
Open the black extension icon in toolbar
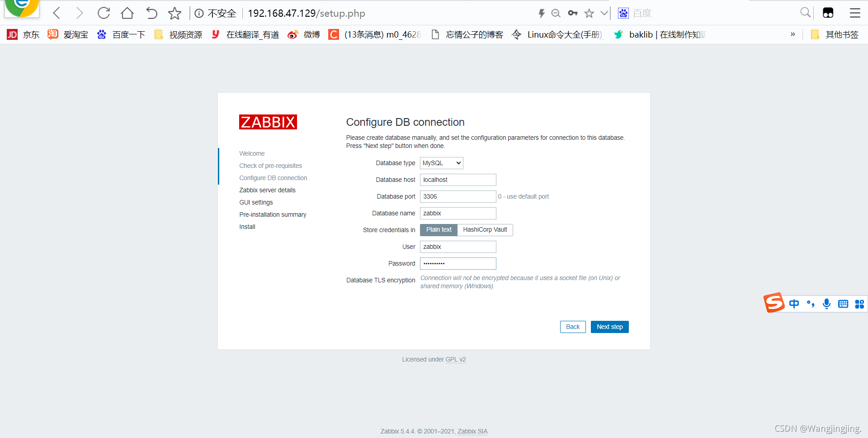click(x=828, y=13)
